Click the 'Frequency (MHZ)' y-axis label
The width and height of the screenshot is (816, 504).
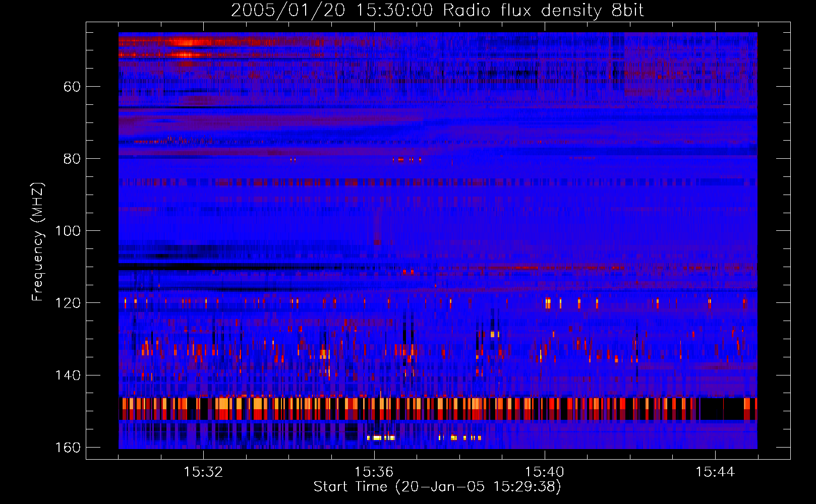click(x=38, y=242)
